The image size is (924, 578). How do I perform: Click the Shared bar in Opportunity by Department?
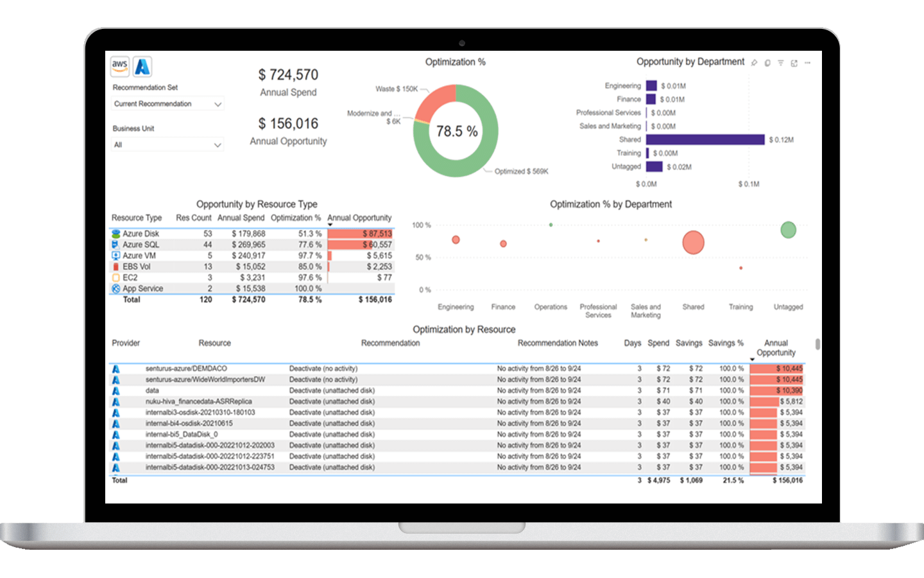pyautogui.click(x=706, y=139)
